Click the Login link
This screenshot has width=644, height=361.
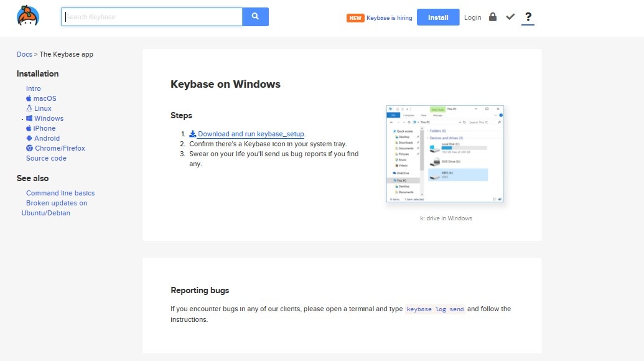472,17
